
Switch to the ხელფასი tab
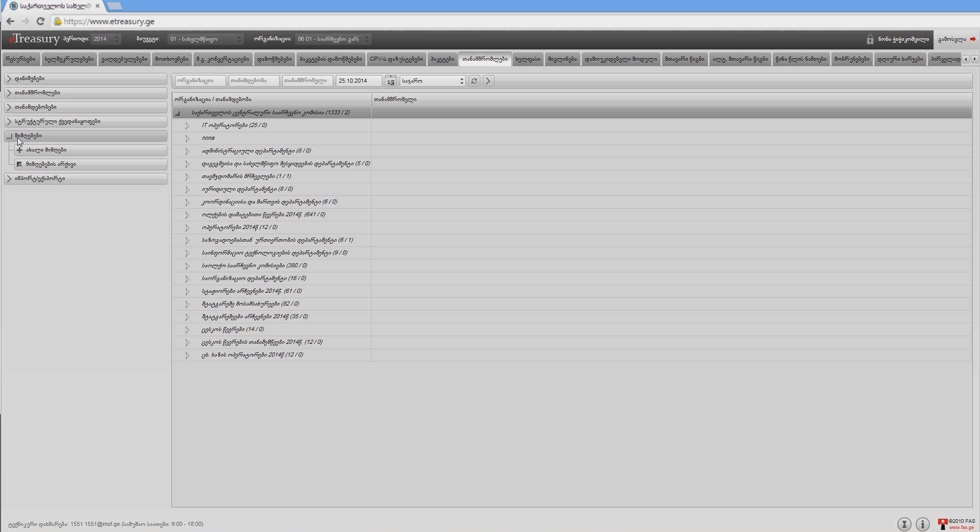(527, 59)
